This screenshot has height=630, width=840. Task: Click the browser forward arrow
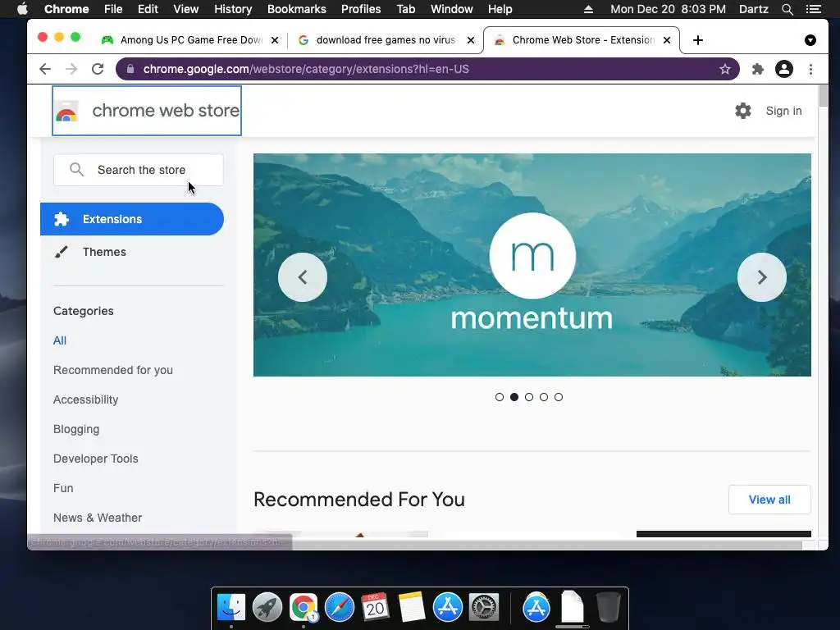click(x=71, y=69)
